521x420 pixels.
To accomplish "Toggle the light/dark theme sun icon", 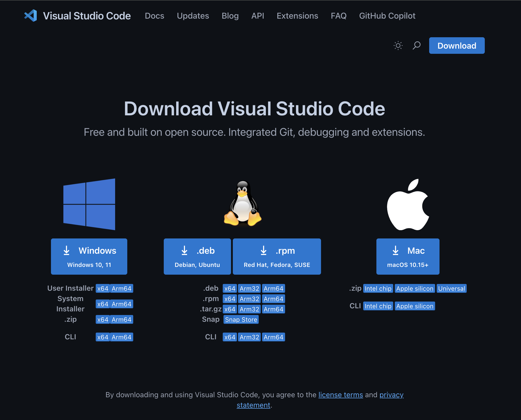I will 398,46.
